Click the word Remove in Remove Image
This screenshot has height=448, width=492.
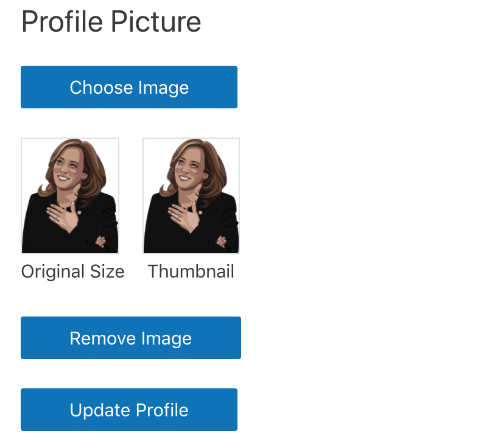pos(103,338)
